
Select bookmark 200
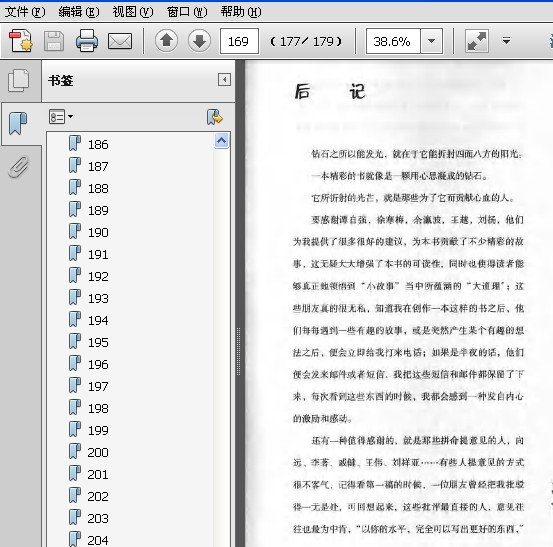[x=98, y=452]
